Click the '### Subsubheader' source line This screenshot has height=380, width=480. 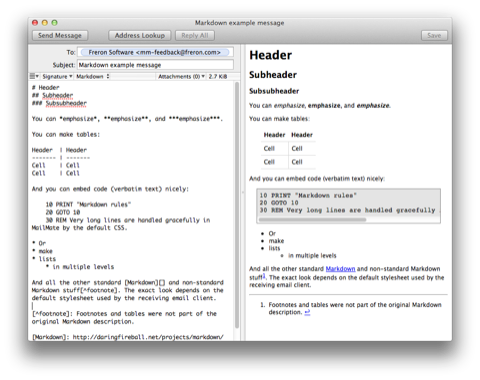click(59, 103)
